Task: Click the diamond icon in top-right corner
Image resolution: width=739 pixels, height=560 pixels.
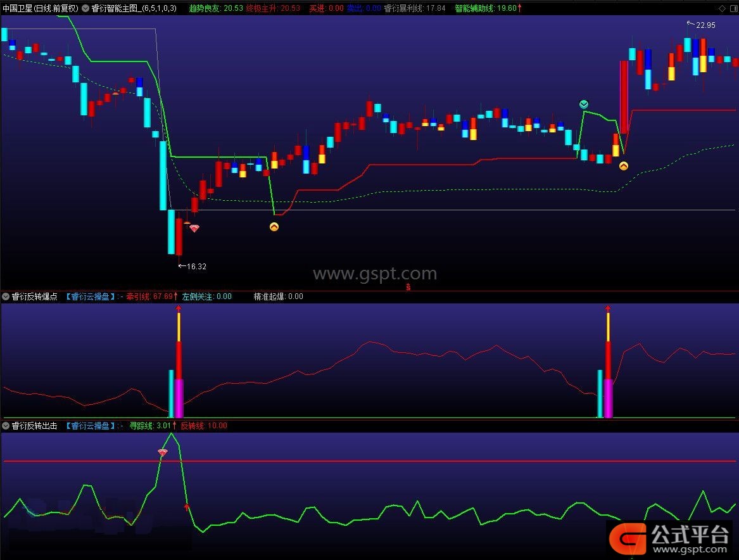Action: [722, 8]
